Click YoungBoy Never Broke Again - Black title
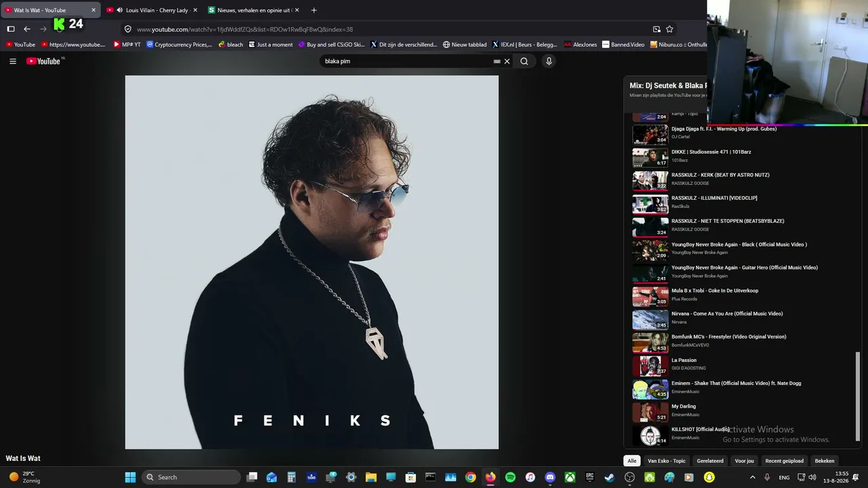This screenshot has width=868, height=488. click(739, 245)
